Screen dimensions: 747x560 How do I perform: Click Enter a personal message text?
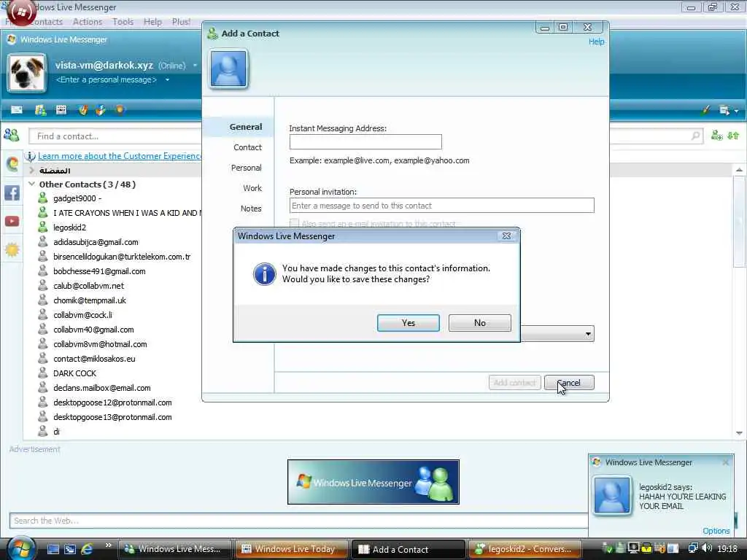point(107,79)
